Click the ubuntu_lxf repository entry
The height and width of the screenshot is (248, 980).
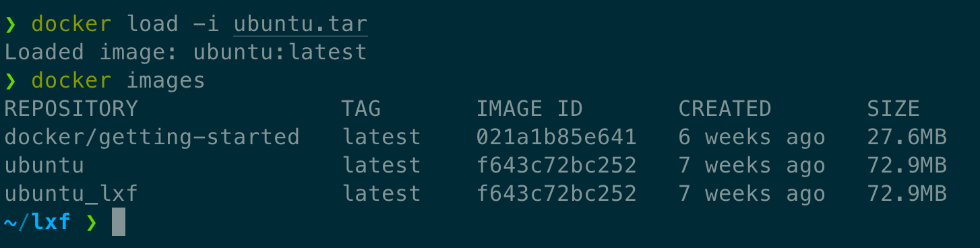[71, 194]
